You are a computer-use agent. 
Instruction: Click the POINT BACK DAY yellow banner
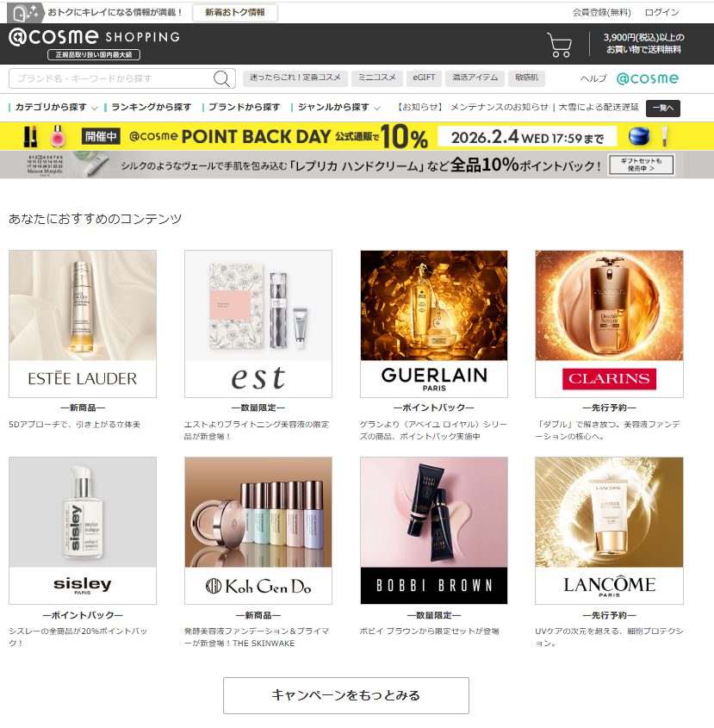tap(357, 136)
